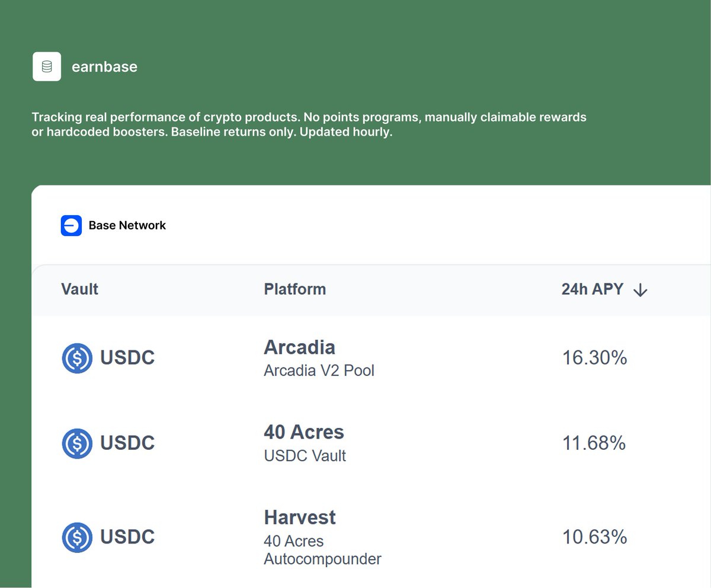The image size is (711, 588).
Task: Sort by the Vault column header
Action: (x=79, y=289)
